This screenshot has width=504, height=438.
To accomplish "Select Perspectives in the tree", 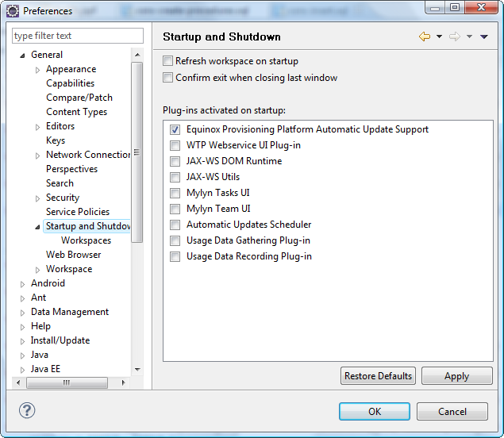I will (71, 169).
